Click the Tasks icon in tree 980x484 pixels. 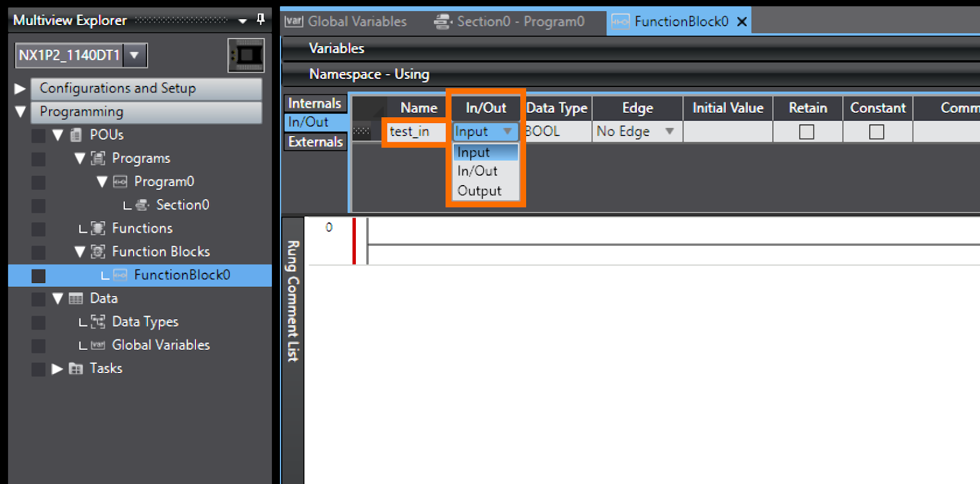[x=76, y=369]
